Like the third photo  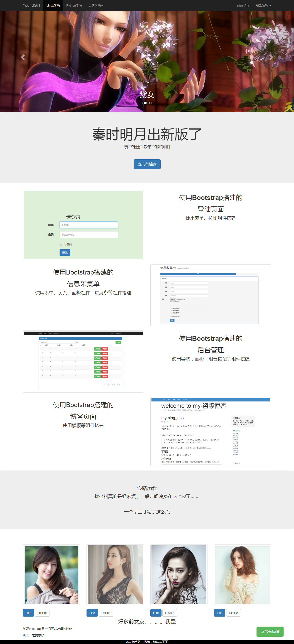pyautogui.click(x=156, y=613)
